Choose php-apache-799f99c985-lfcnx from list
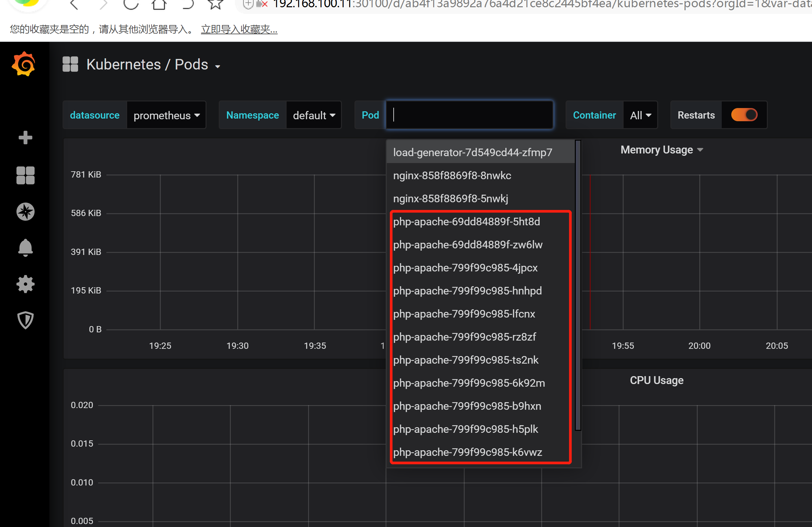The height and width of the screenshot is (527, 812). pyautogui.click(x=480, y=314)
